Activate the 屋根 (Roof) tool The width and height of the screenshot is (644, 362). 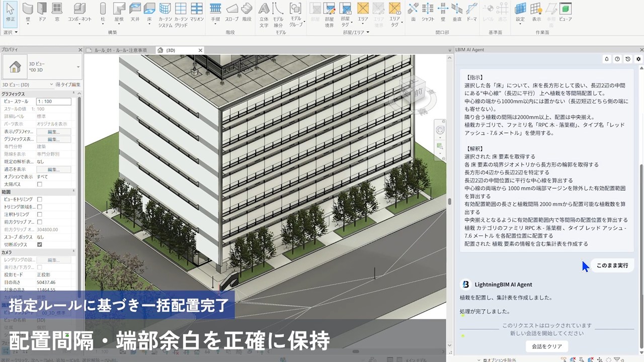pos(119,11)
